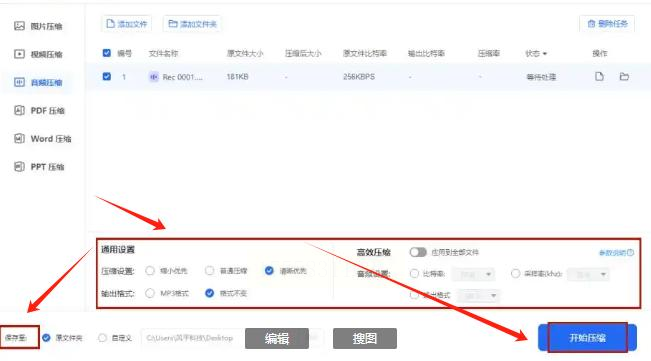
Task: Switch to PPT 压缩 in sidebar
Action: click(39, 167)
